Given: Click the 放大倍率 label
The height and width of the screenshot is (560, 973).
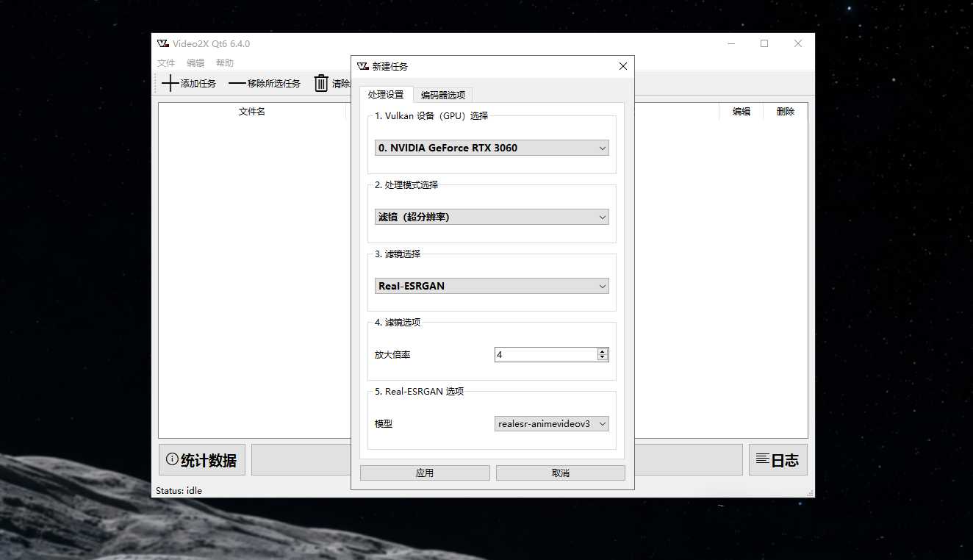Looking at the screenshot, I should point(392,354).
